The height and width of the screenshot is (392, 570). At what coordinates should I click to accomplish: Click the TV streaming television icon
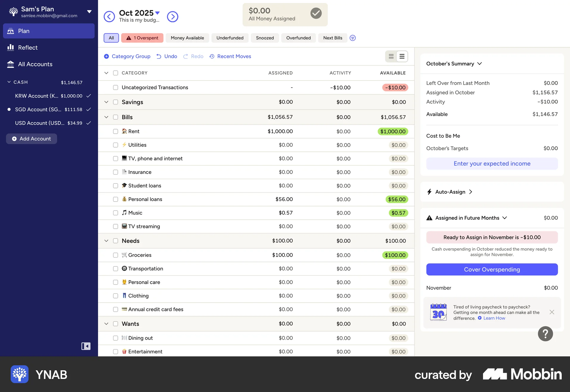tap(124, 226)
